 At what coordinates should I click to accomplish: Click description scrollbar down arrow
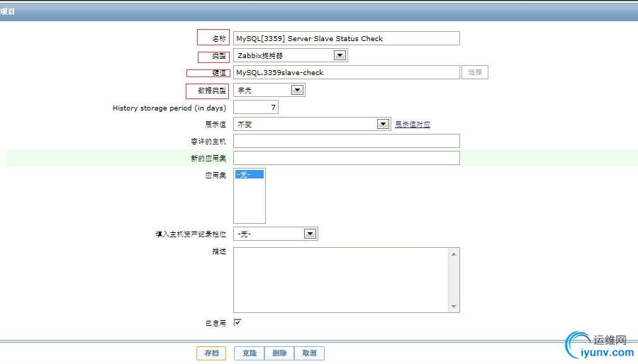coord(454,307)
